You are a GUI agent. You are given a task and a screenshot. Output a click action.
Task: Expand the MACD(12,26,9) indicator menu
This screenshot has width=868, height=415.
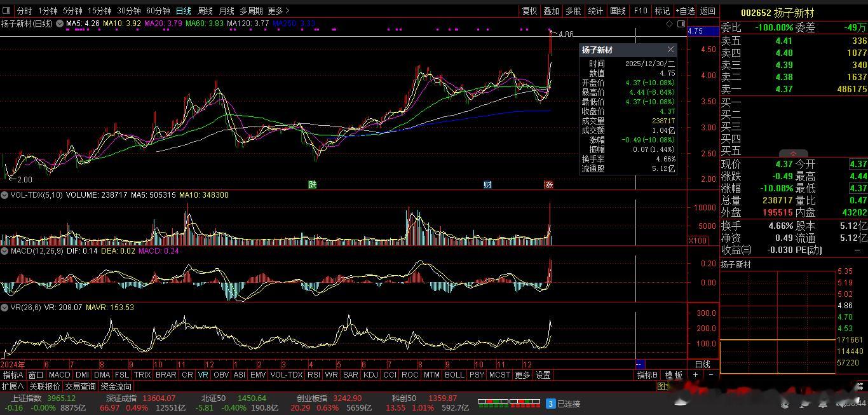[x=4, y=251]
